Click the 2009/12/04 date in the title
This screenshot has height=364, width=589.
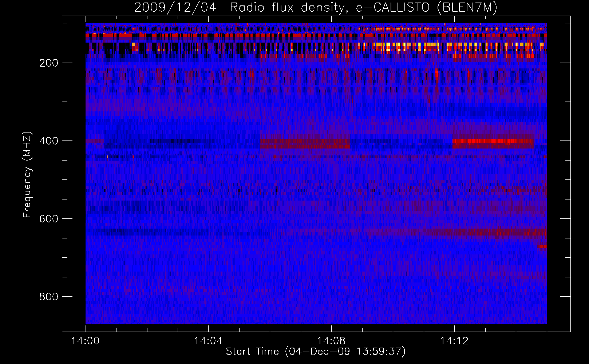[175, 8]
